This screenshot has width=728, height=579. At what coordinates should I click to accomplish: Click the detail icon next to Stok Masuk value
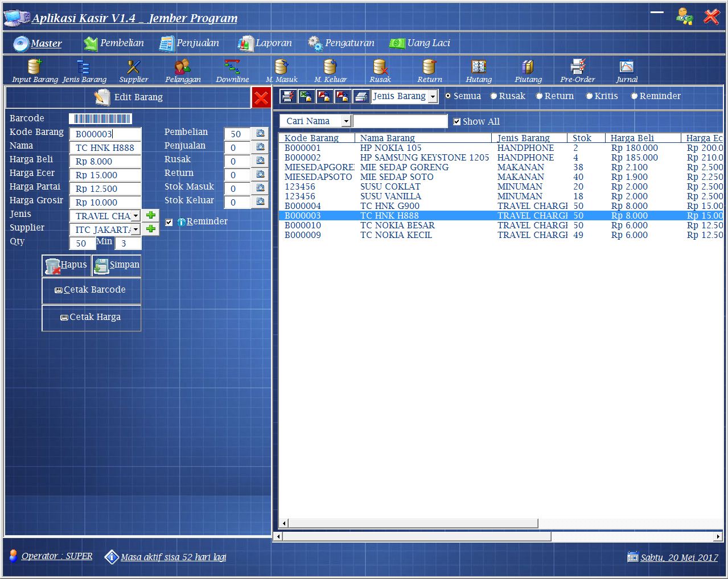click(260, 188)
